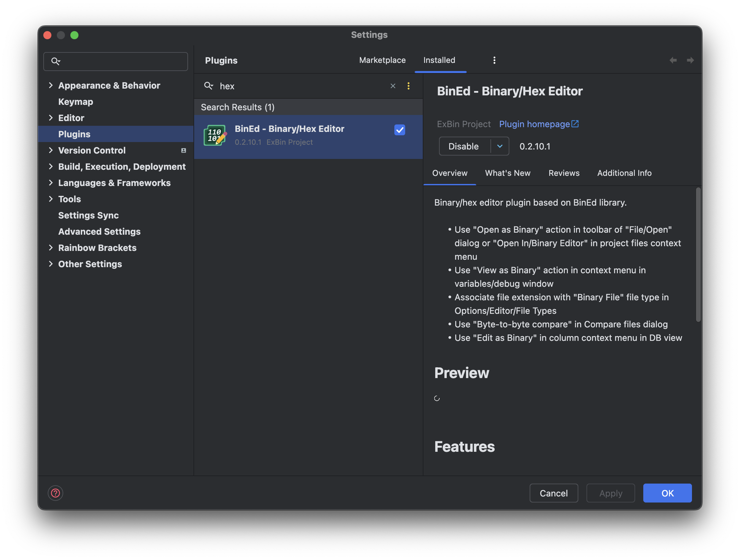Click the plugin description vertical scrollbar
740x560 pixels.
click(x=698, y=254)
